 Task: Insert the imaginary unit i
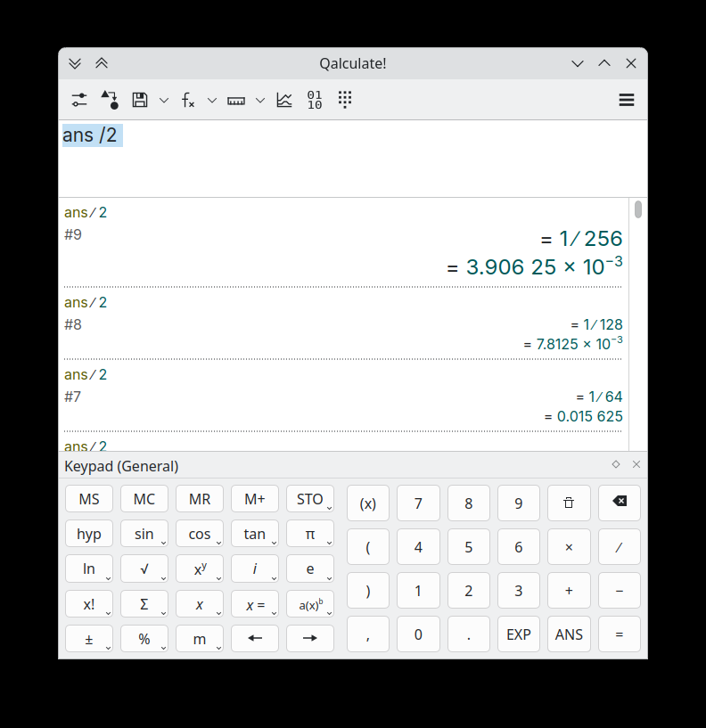pos(255,568)
